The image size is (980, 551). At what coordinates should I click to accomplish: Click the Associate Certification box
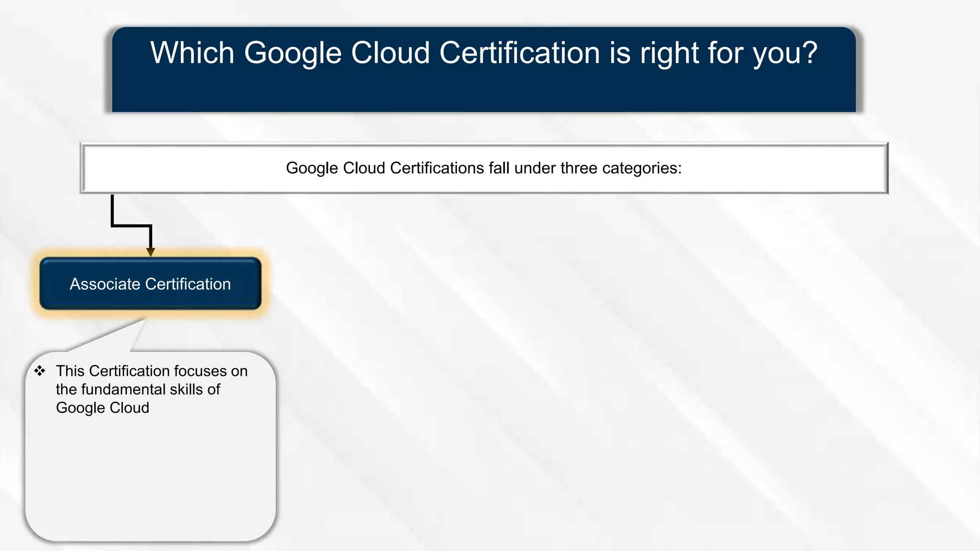[150, 284]
